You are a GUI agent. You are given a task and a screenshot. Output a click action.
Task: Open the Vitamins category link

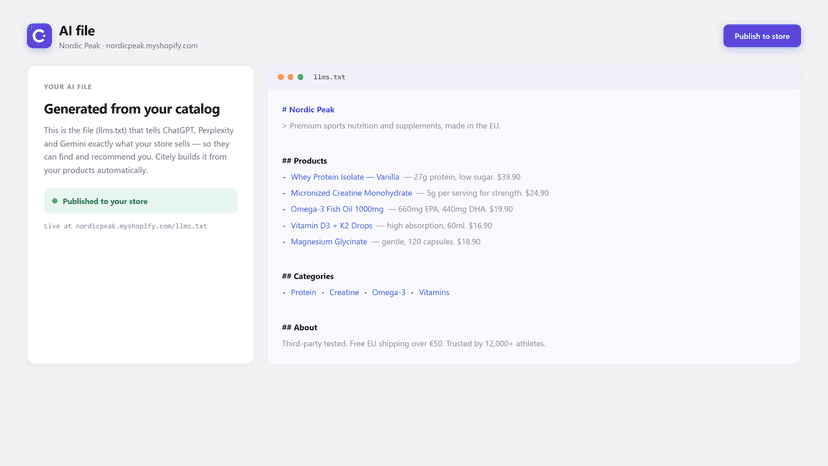coord(434,292)
